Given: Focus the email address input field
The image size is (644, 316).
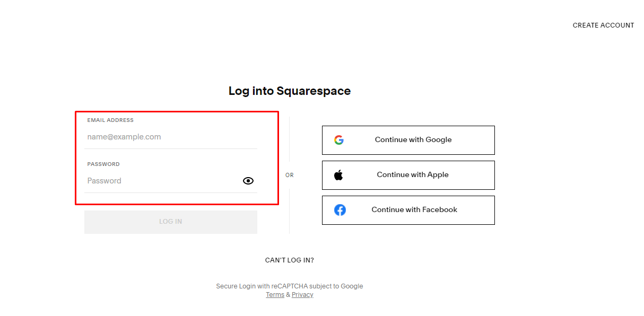Looking at the screenshot, I should click(x=170, y=137).
